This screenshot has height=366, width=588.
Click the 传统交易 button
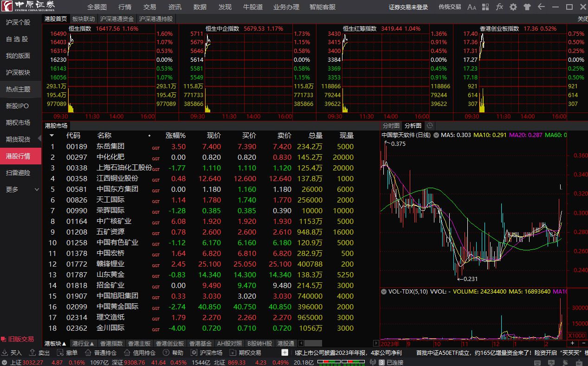click(450, 7)
